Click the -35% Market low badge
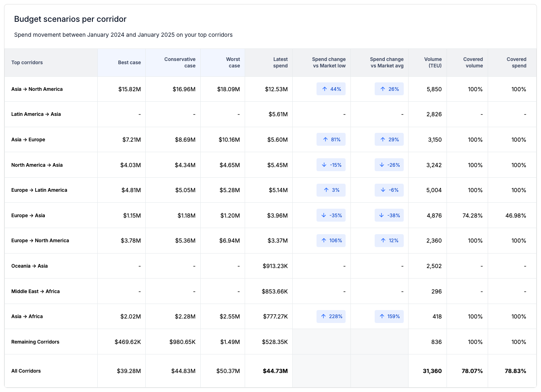The image size is (541, 392). click(331, 216)
